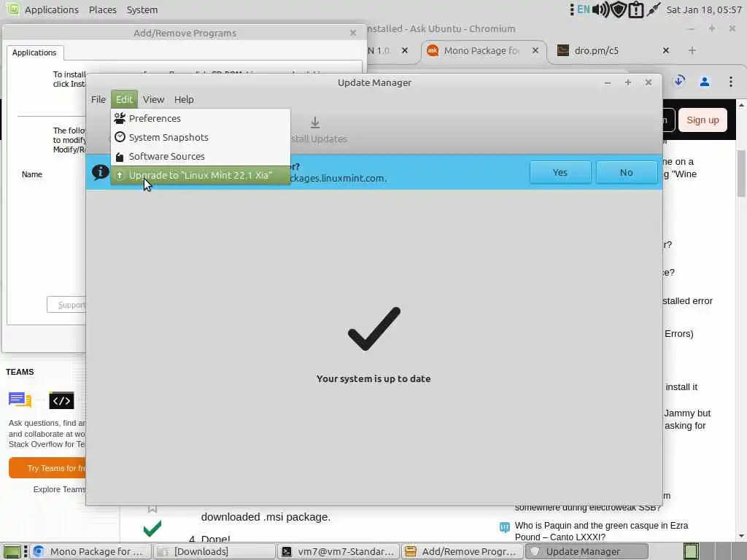This screenshot has width=747, height=560.
Task: Click "Your system is up to date" text
Action: [x=373, y=378]
